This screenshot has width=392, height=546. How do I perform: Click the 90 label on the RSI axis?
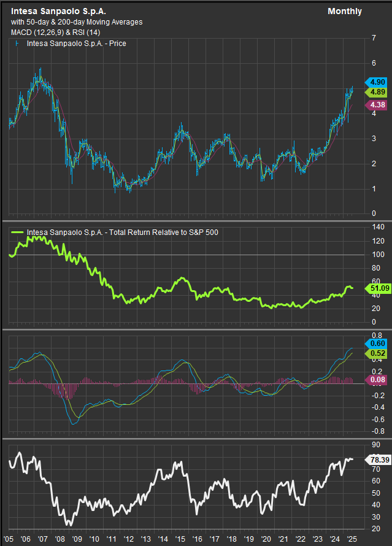pos(376,445)
